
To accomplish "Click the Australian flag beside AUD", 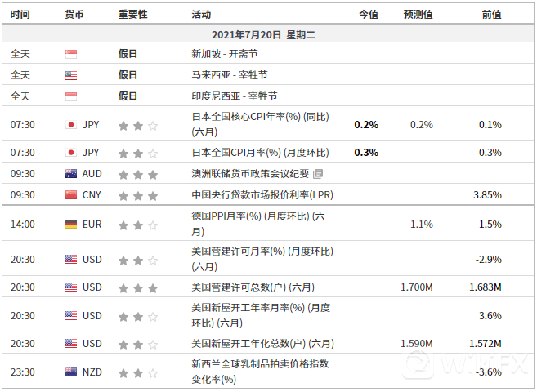I will point(70,174).
